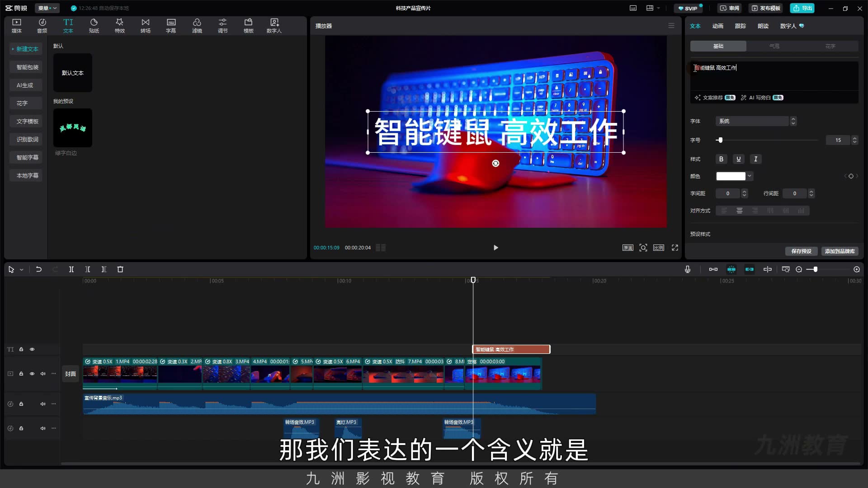Lock the 宣传背景音乐 audio track
Viewport: 868px width, 488px height.
coord(21,404)
